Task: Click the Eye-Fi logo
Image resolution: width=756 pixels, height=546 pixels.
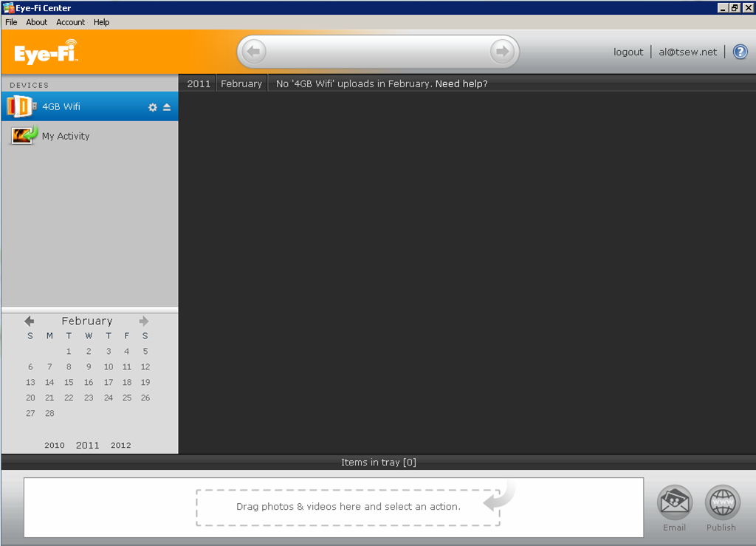Action: pos(46,52)
